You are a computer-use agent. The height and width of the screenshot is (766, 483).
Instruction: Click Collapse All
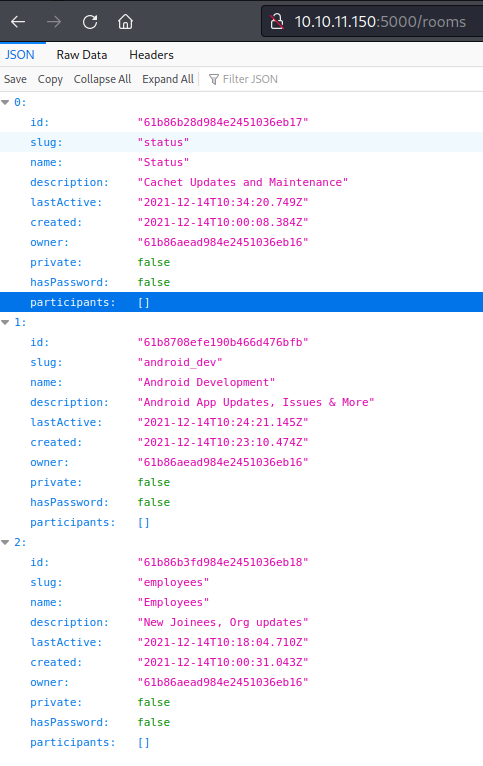click(x=103, y=79)
